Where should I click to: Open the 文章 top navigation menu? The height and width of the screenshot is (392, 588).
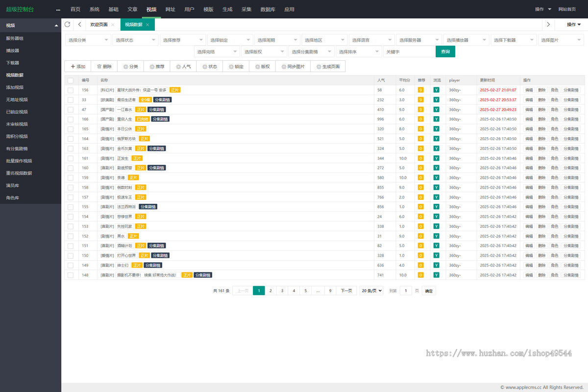click(132, 9)
